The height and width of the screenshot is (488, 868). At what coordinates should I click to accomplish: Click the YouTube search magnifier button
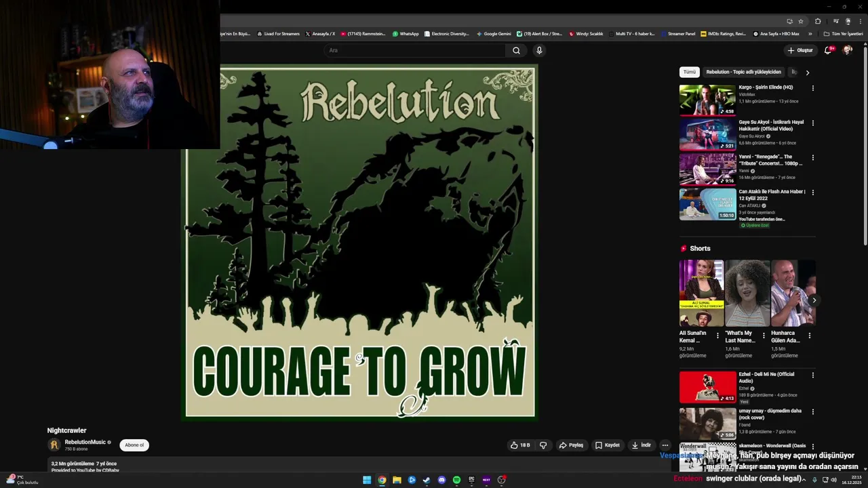[516, 50]
